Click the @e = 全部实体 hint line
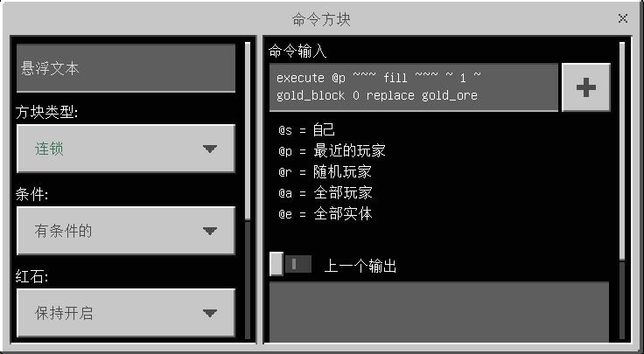 (x=325, y=214)
